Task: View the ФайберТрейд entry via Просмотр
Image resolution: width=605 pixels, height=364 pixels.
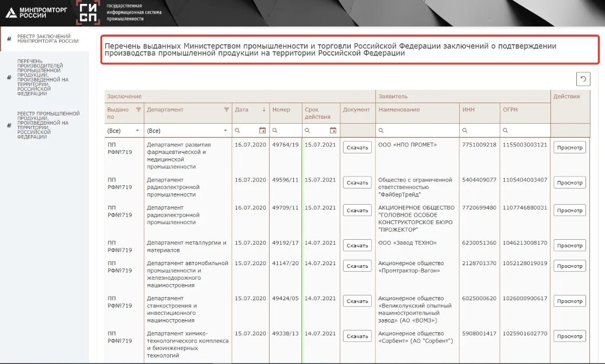Action: tap(569, 183)
